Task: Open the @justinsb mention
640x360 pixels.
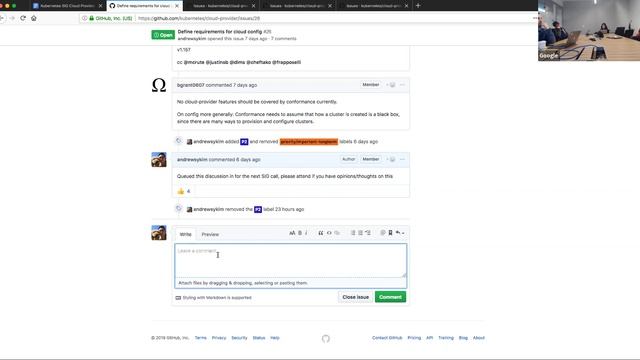Action: 217,62
